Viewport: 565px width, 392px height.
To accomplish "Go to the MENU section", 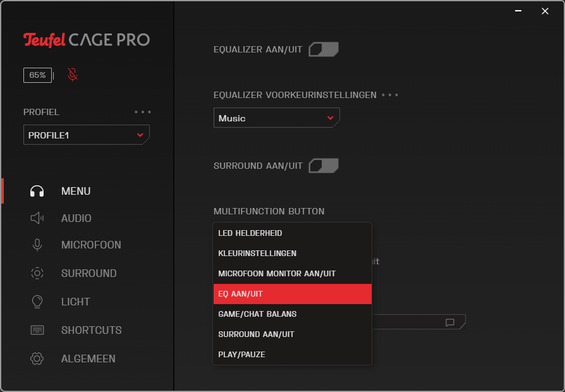I will (76, 191).
